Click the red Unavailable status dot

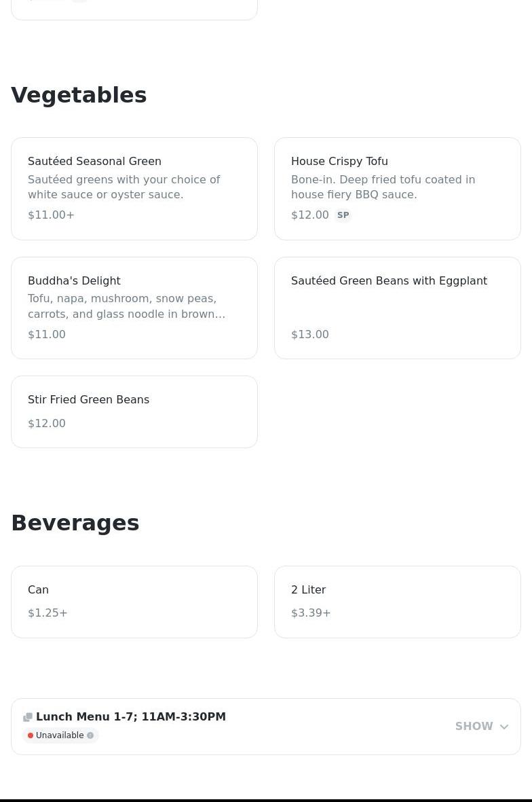point(31,735)
